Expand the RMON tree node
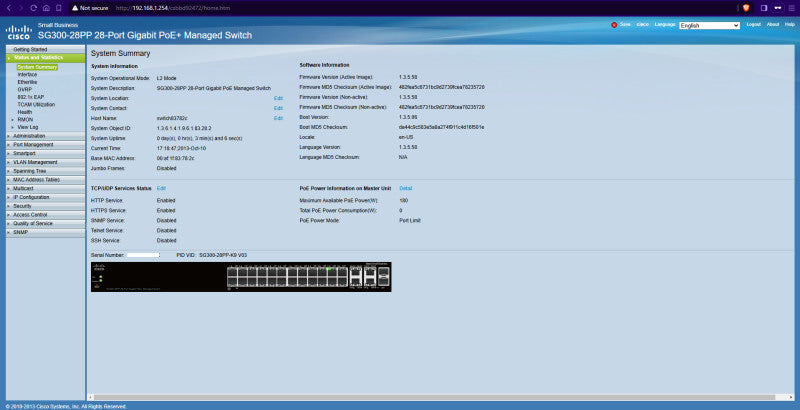The image size is (800, 410). (13, 119)
